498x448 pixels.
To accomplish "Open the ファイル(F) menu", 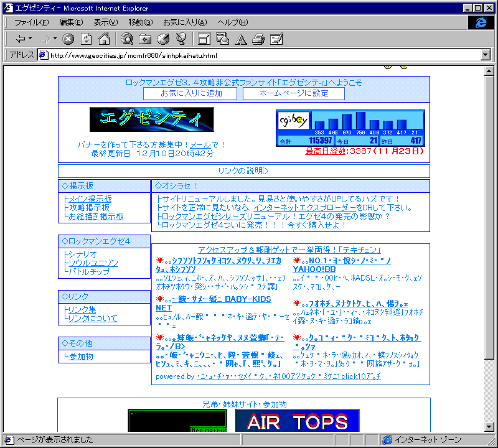I will coord(32,22).
